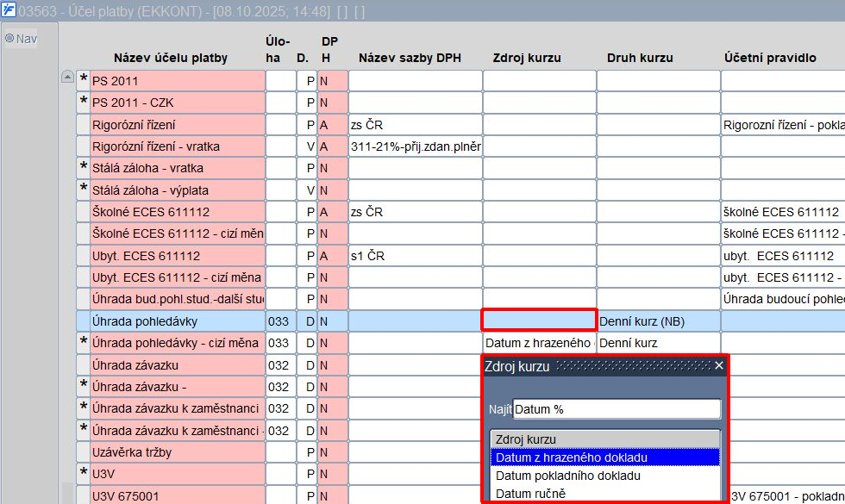Image resolution: width=845 pixels, height=504 pixels.
Task: Click the Denní kurz cell in cizí měna row
Action: (x=659, y=343)
